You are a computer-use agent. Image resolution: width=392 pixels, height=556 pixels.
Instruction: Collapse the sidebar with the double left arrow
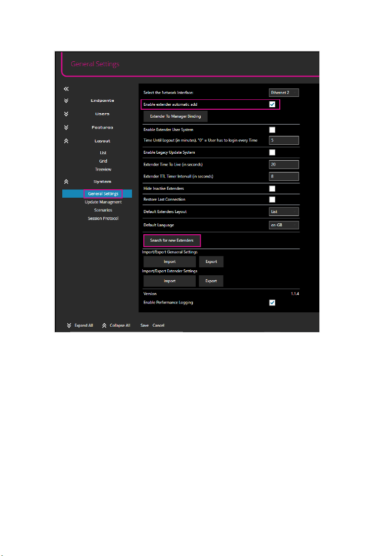66,89
